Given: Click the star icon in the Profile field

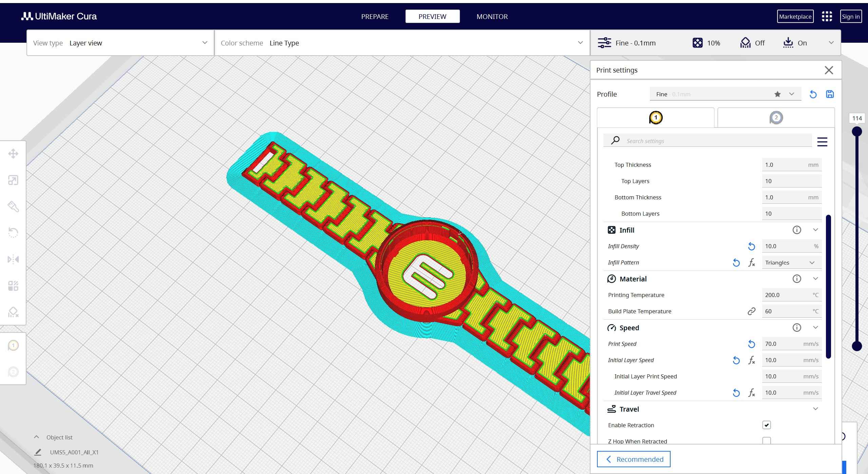Looking at the screenshot, I should pos(777,94).
